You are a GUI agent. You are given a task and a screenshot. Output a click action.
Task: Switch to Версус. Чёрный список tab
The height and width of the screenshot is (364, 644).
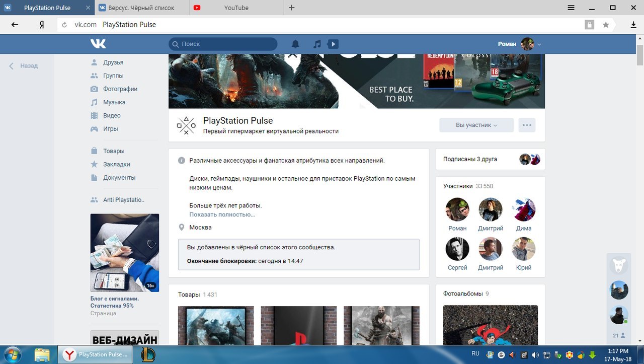click(x=142, y=8)
